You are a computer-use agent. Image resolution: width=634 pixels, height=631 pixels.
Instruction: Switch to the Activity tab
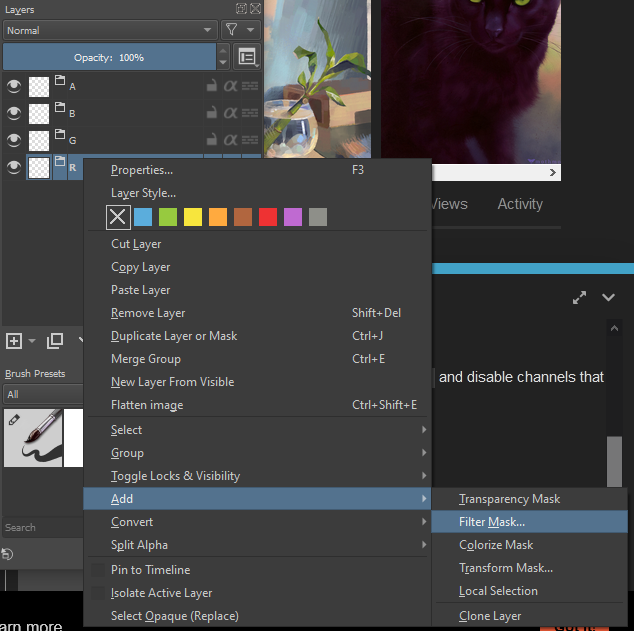pos(520,204)
